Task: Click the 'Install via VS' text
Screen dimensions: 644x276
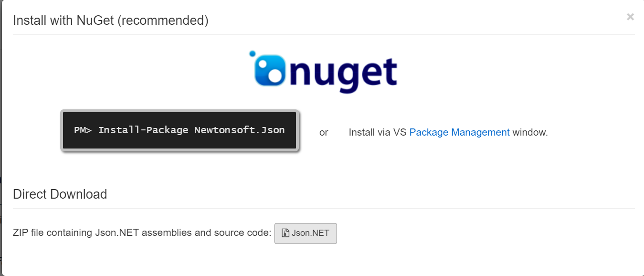Action: [377, 132]
